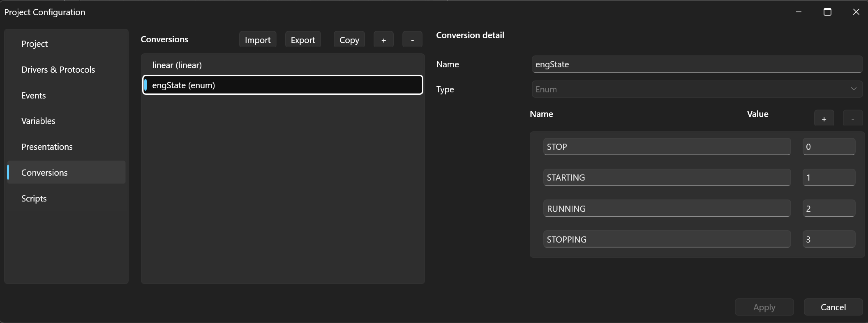Edit the STOP enum name field
This screenshot has height=323, width=868.
click(x=667, y=147)
